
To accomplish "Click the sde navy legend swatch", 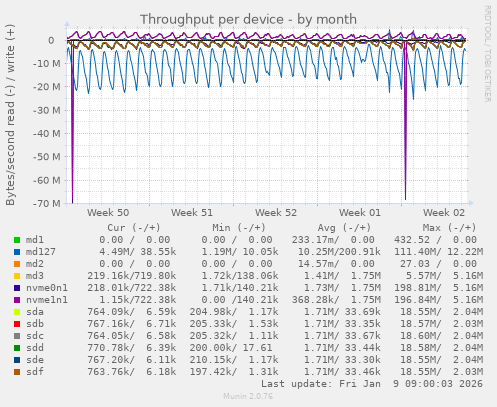I will (17, 360).
